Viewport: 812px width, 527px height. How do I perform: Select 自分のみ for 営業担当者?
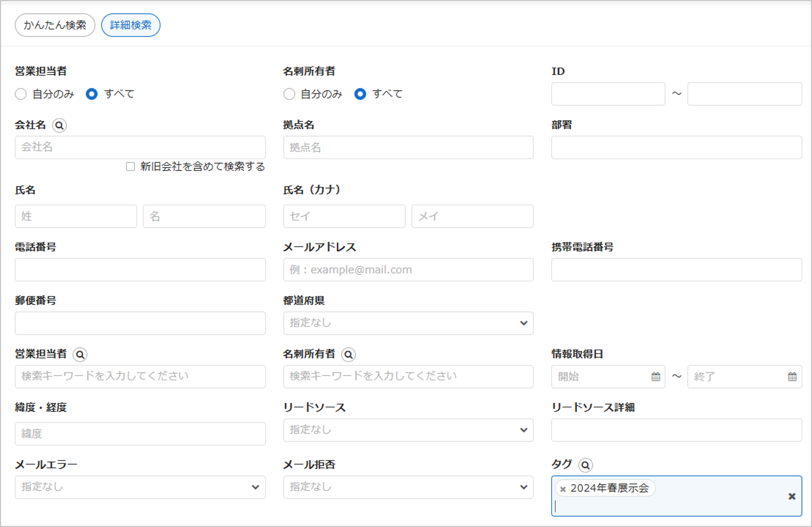pos(21,94)
